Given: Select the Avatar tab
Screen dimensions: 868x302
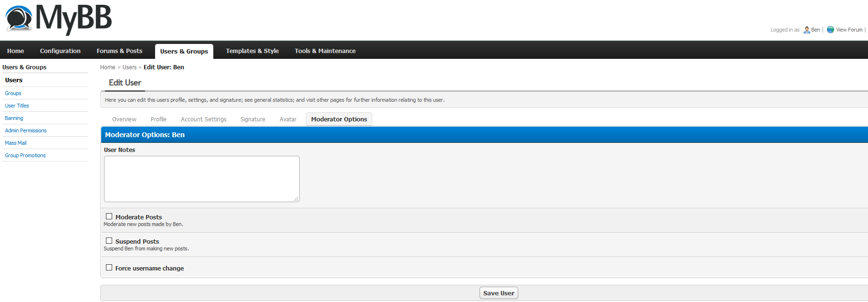Looking at the screenshot, I should (288, 119).
